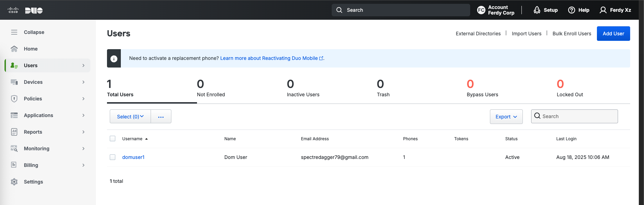The image size is (644, 205).
Task: Open the Select (0) dropdown
Action: tap(130, 117)
